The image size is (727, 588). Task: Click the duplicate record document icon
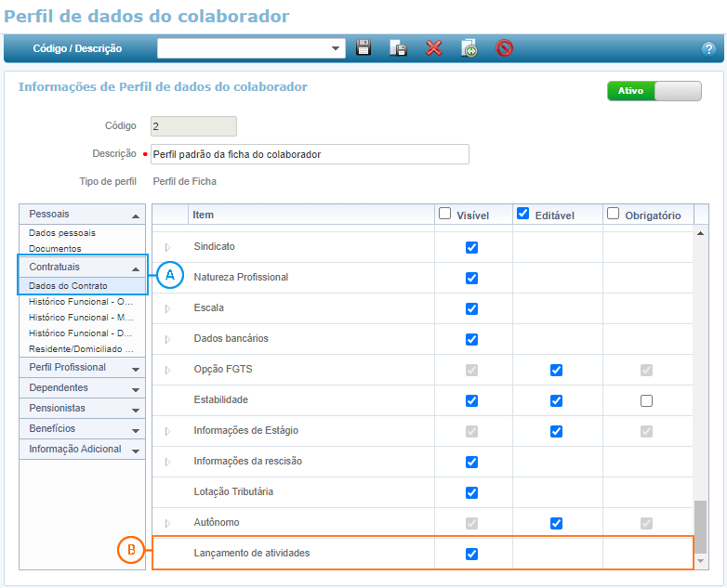tap(469, 48)
